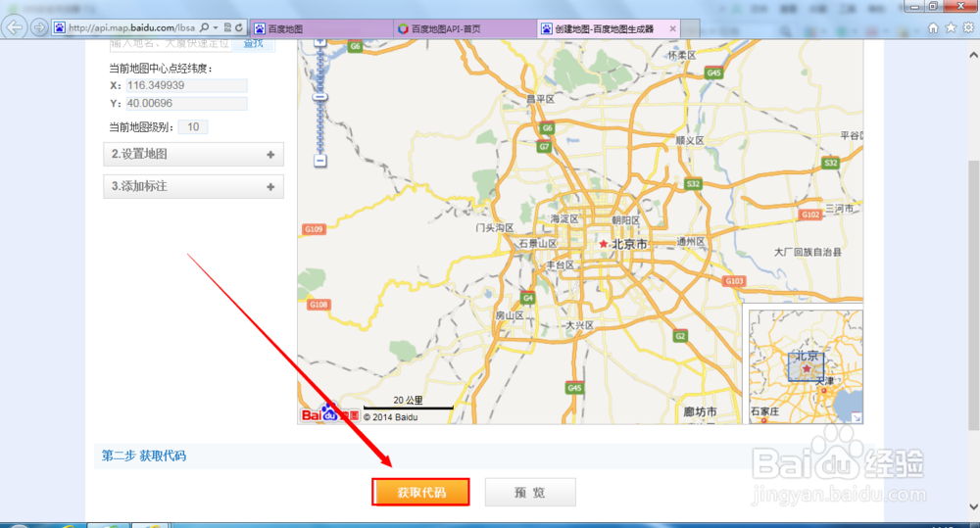
Task: Expand the 3.添加标注 section
Action: (x=193, y=187)
